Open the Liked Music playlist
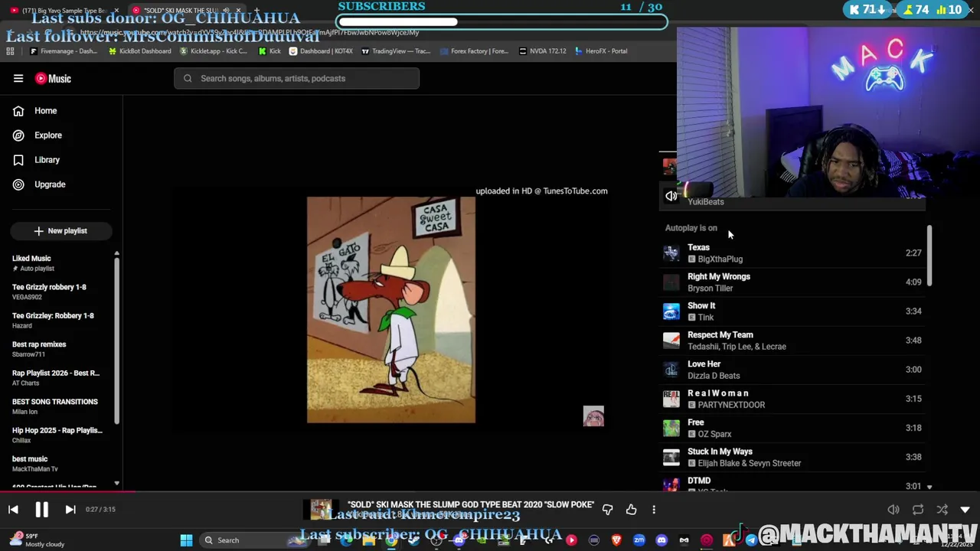Screen dimensions: 980x551 click(58, 263)
